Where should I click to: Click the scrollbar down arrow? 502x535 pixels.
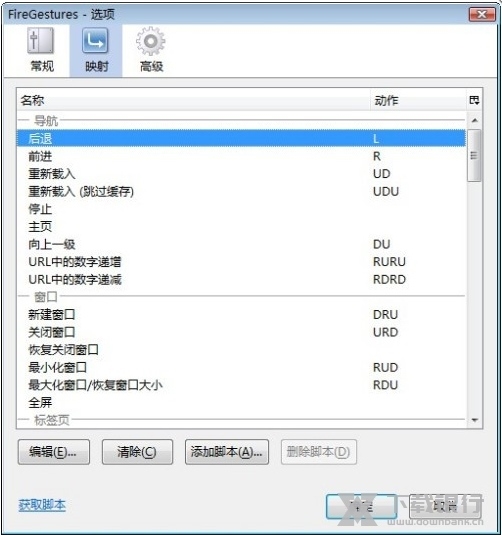tap(474, 420)
